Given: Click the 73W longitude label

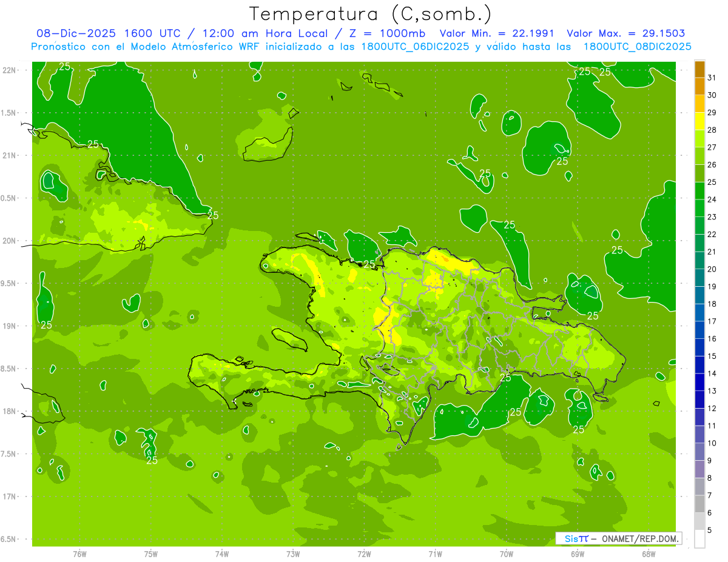Looking at the screenshot, I should pos(293,554).
